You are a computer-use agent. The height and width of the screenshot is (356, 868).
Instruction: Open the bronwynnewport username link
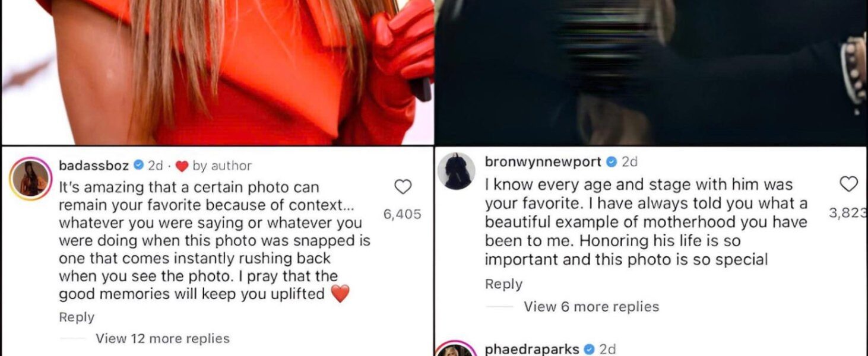point(543,161)
